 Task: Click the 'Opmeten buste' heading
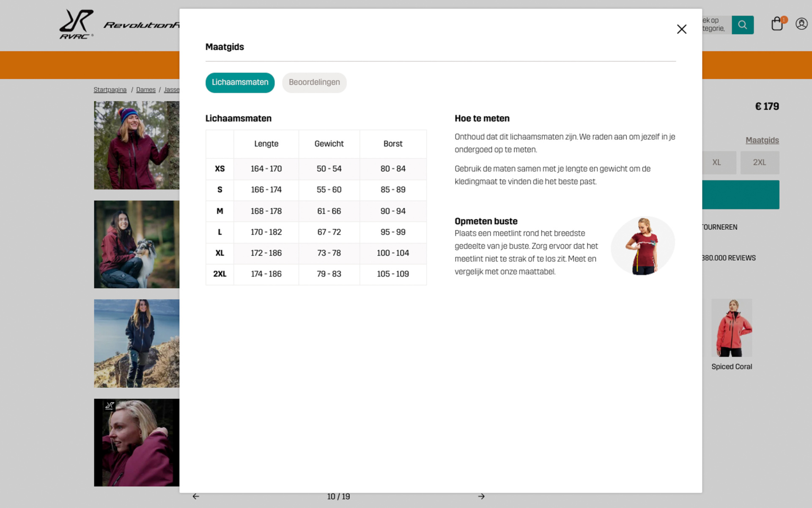[486, 221]
